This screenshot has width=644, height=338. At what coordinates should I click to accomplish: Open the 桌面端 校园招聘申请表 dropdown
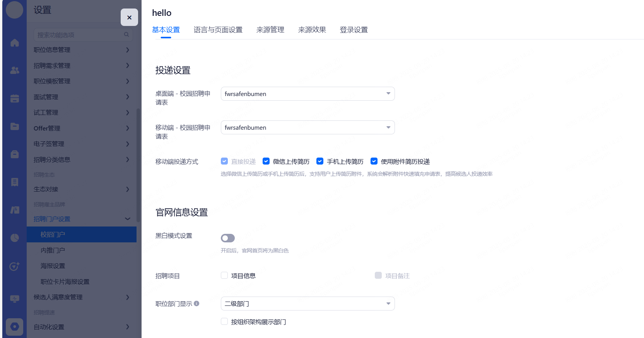(307, 94)
